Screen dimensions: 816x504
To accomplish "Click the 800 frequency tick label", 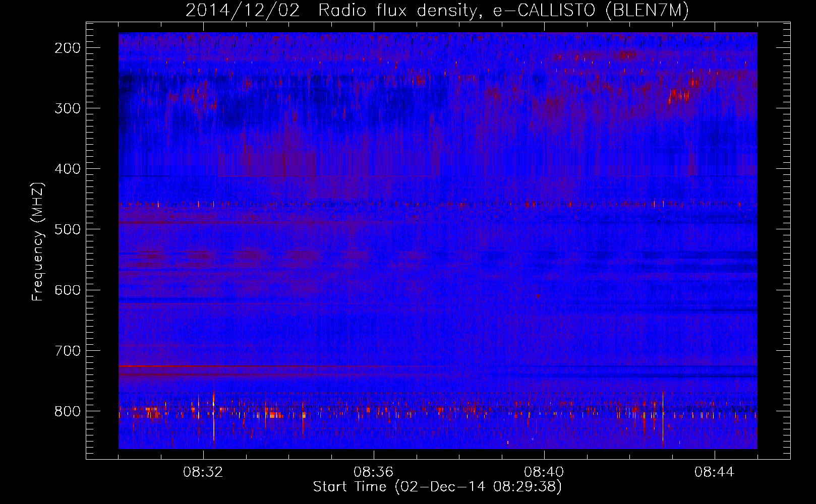I will (x=67, y=411).
